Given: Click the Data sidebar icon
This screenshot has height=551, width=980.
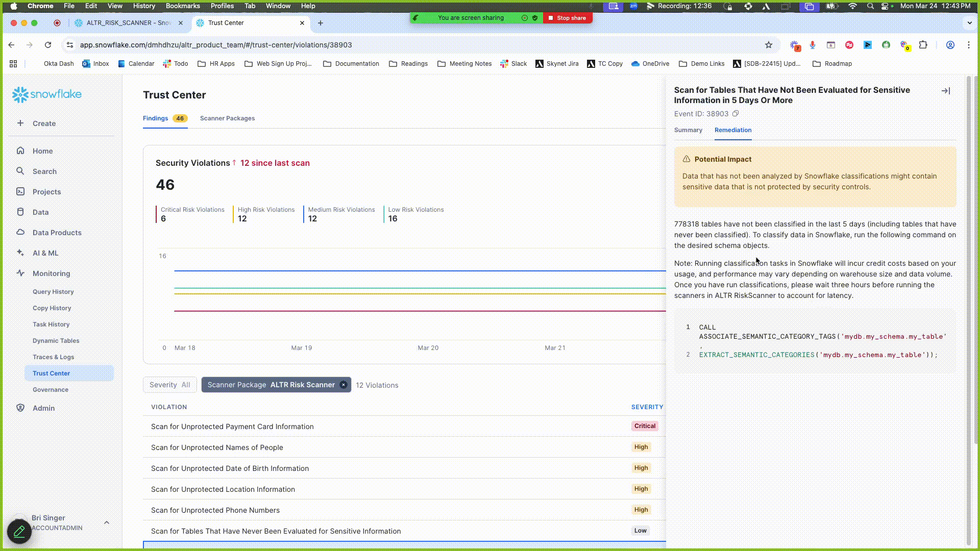Looking at the screenshot, I should coord(20,212).
